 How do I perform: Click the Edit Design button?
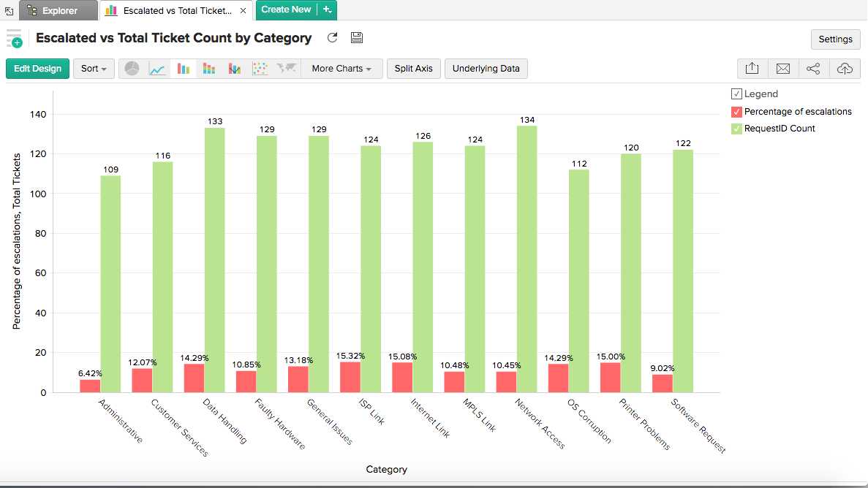(37, 68)
